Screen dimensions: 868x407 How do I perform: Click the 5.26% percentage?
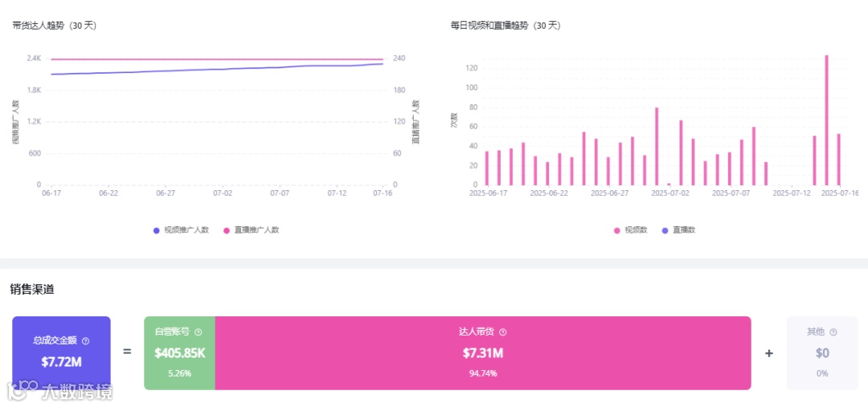179,373
